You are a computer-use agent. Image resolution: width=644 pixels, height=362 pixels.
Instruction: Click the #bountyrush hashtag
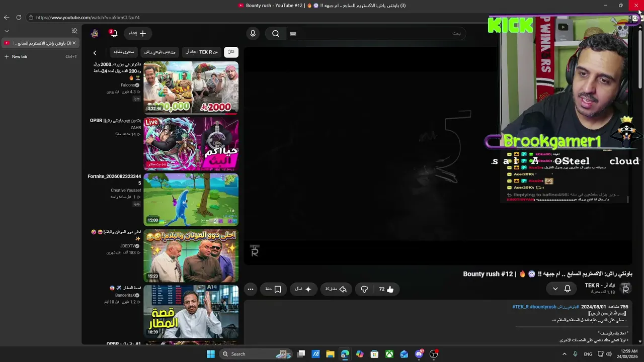click(543, 307)
